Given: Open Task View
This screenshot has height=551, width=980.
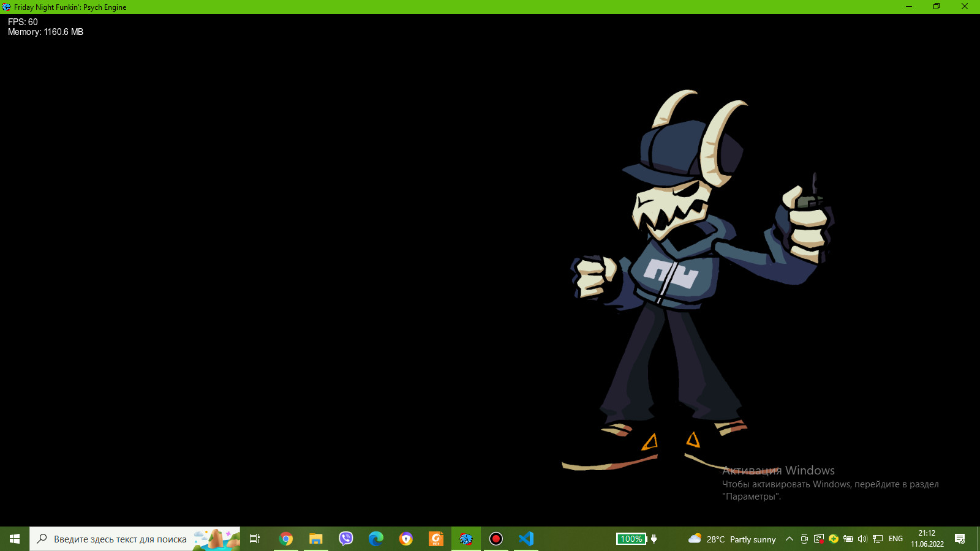Looking at the screenshot, I should [254, 539].
